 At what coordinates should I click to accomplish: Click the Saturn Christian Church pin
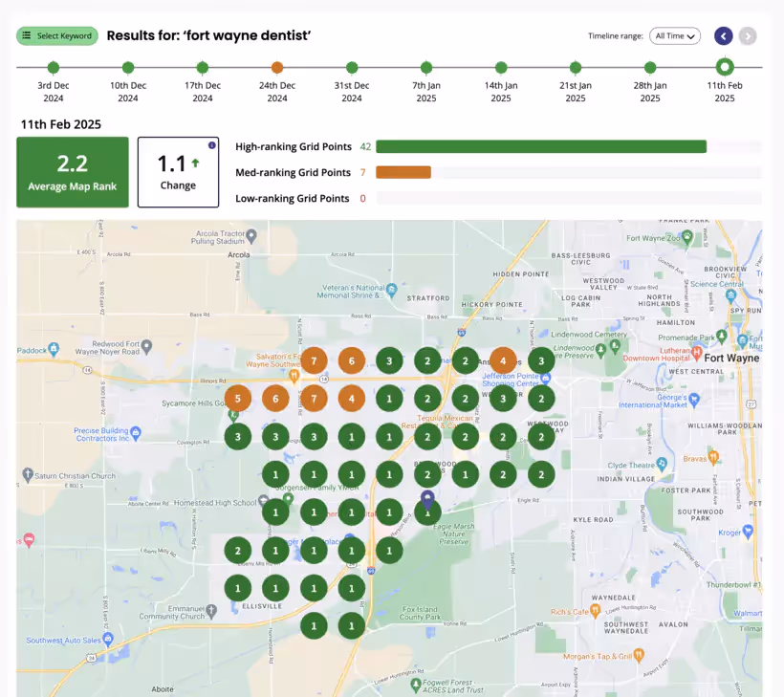coord(28,474)
